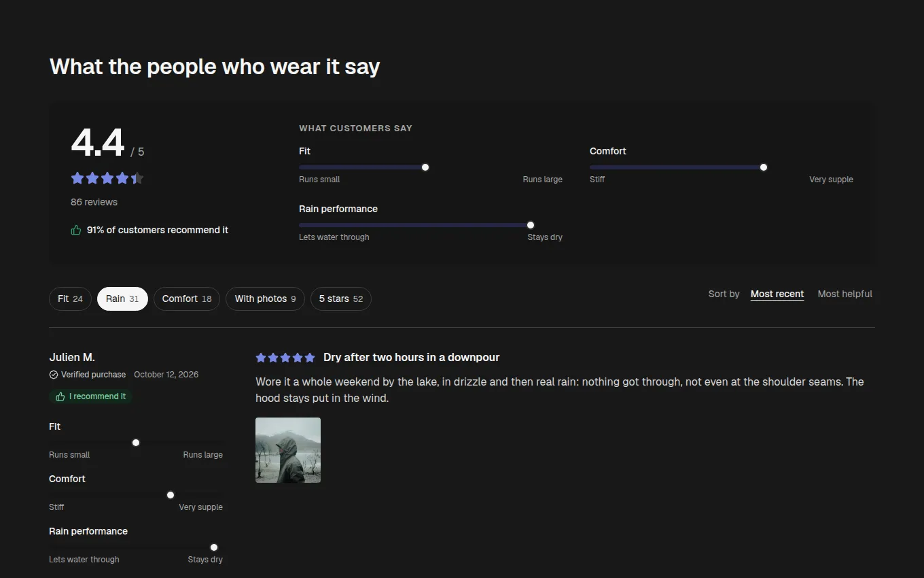The height and width of the screenshot is (578, 924).
Task: Click the 86 reviews count
Action: [94, 202]
